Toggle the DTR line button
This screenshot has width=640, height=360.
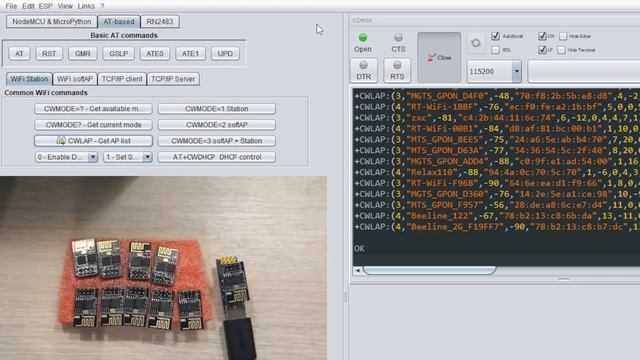coord(364,70)
